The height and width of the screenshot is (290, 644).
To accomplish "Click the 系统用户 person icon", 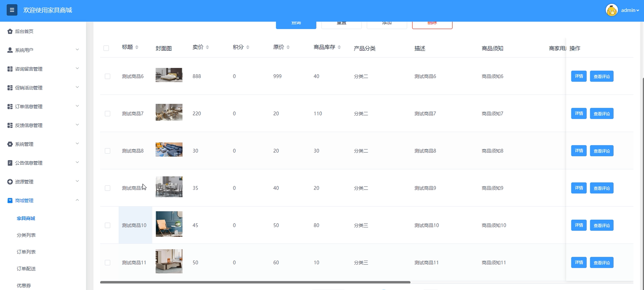I will (10, 50).
